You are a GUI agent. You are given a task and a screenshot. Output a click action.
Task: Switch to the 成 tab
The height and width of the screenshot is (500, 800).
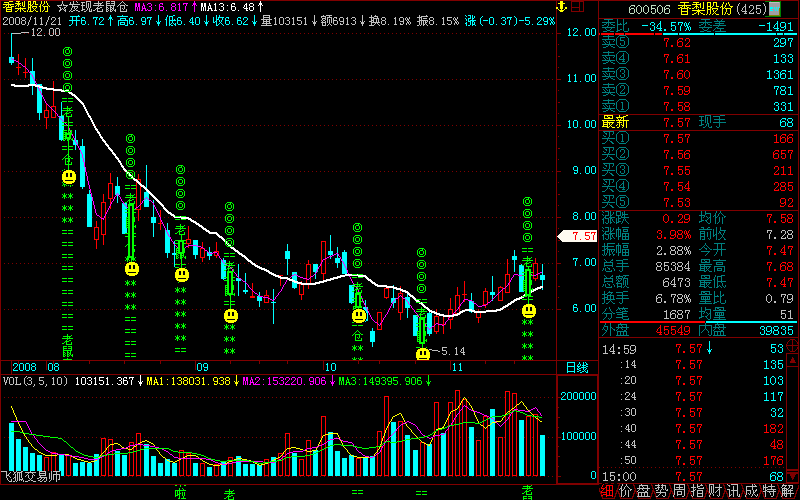pyautogui.click(x=752, y=491)
